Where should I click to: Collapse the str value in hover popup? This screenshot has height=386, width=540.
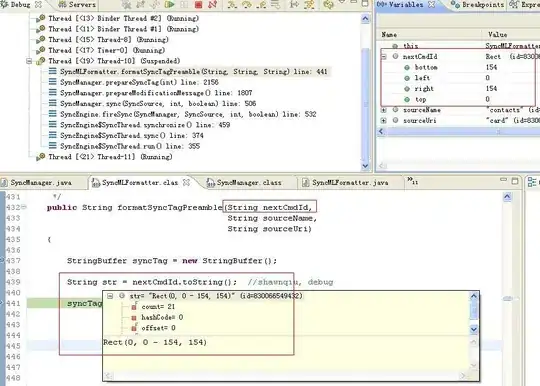click(110, 296)
